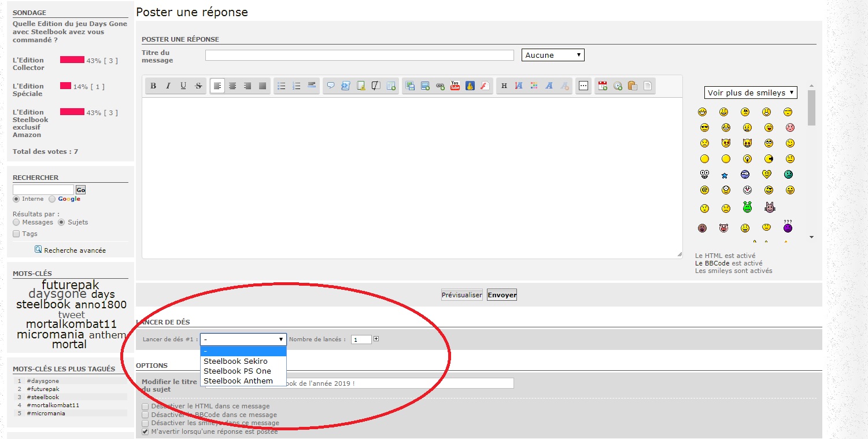Insert the green alien smiley

[747, 206]
